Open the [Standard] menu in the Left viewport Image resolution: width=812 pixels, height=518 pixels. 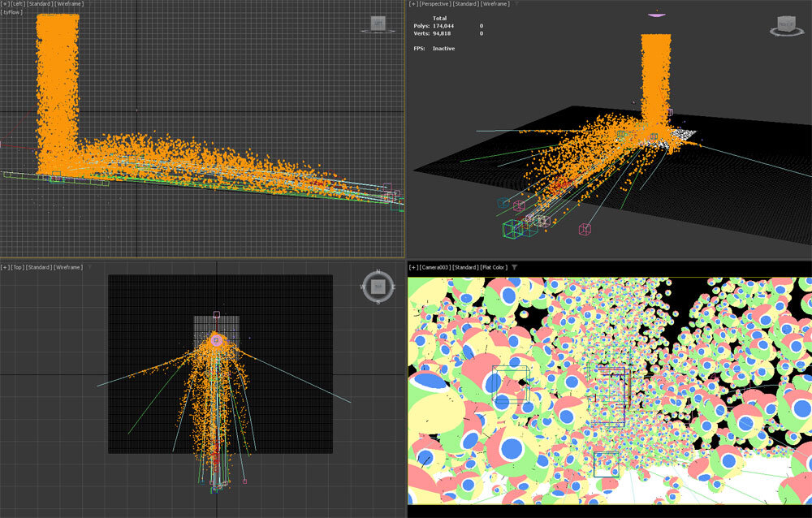39,3
